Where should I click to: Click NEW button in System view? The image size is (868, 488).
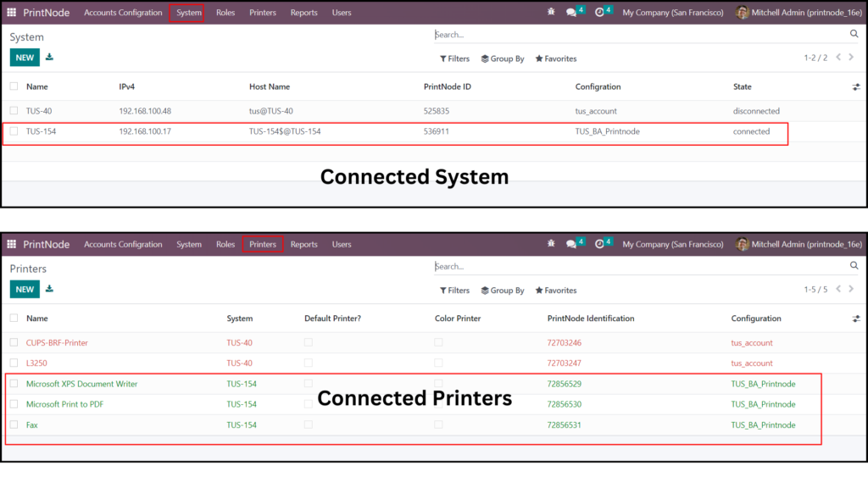click(x=25, y=58)
